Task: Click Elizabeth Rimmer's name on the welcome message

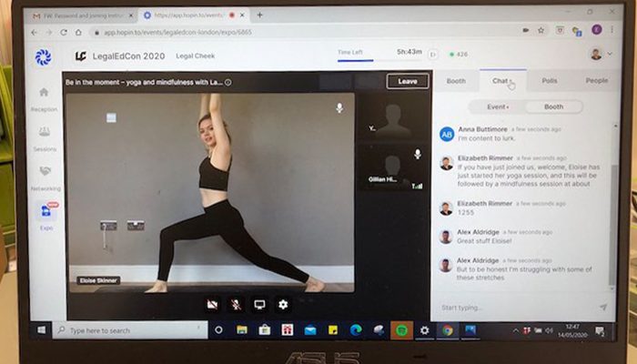Action: (485, 158)
